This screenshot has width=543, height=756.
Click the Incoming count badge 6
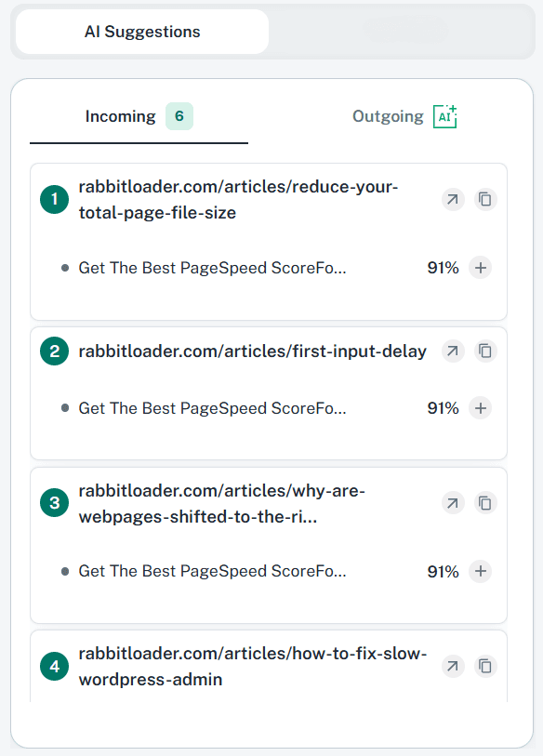[179, 116]
